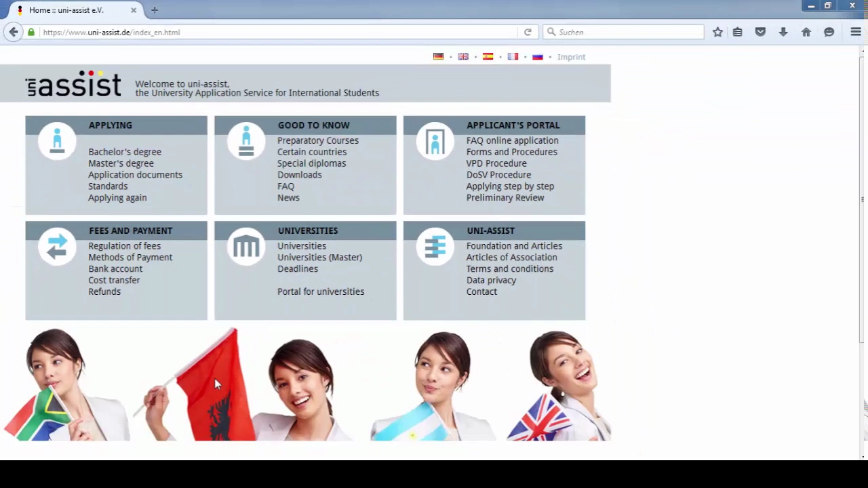
Task: Open Universities (Master) link
Action: [x=319, y=258]
